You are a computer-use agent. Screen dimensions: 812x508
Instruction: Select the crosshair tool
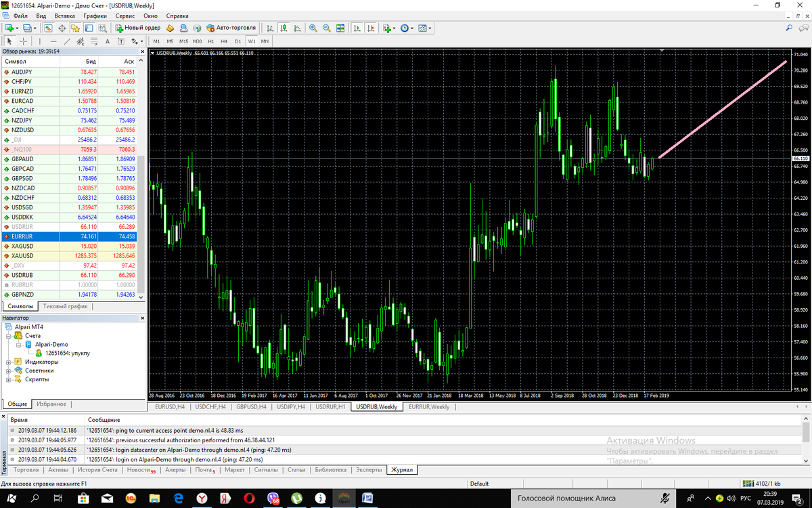23,41
